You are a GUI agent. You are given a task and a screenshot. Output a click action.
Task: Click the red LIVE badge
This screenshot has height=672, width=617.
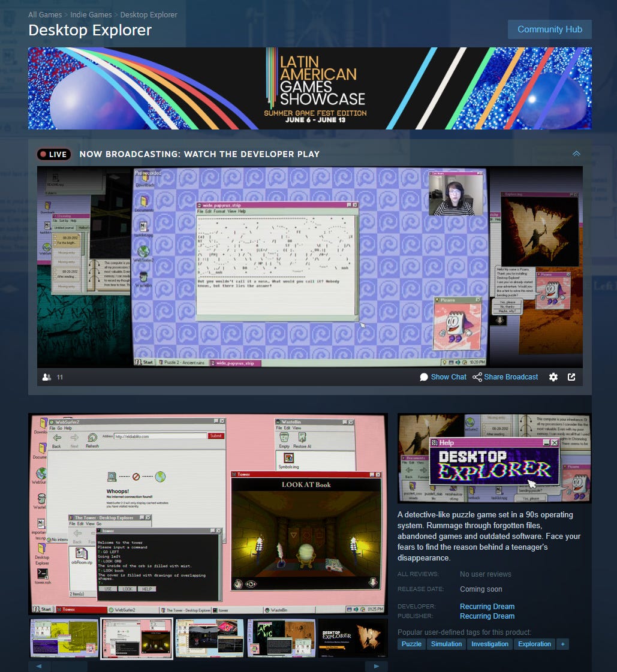click(x=54, y=154)
